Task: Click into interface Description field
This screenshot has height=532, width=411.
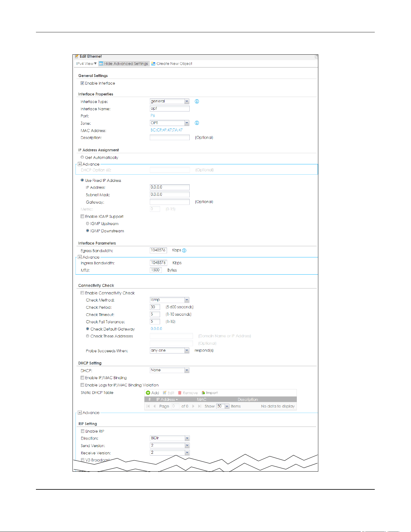Action: (170, 137)
